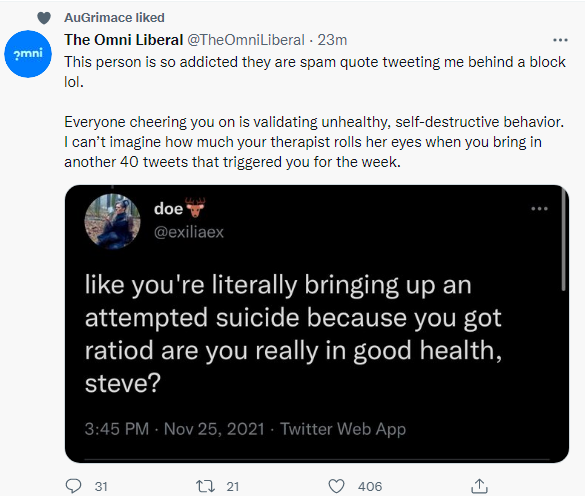
Task: Retweet using the arrows icon
Action: tap(205, 486)
